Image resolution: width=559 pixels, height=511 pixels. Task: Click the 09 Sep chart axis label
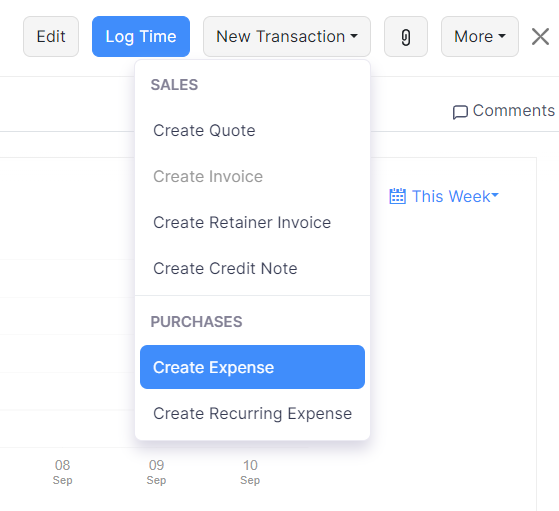click(x=157, y=472)
